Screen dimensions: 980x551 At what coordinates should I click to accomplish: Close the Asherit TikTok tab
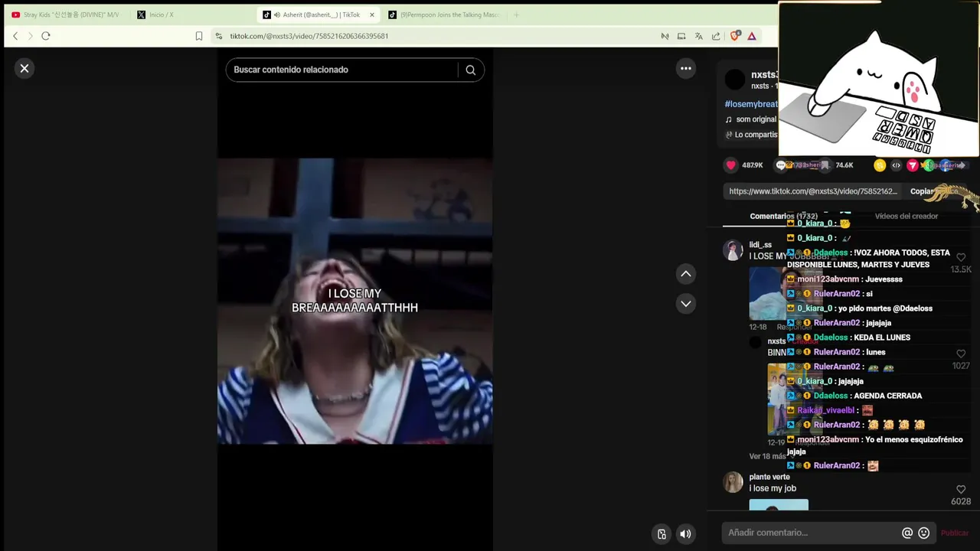click(372, 15)
